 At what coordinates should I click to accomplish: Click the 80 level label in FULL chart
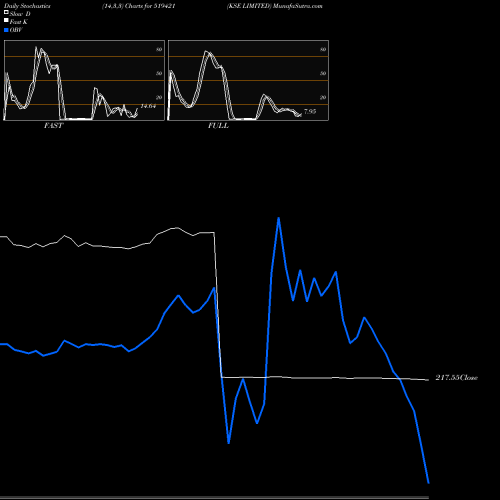(x=323, y=49)
